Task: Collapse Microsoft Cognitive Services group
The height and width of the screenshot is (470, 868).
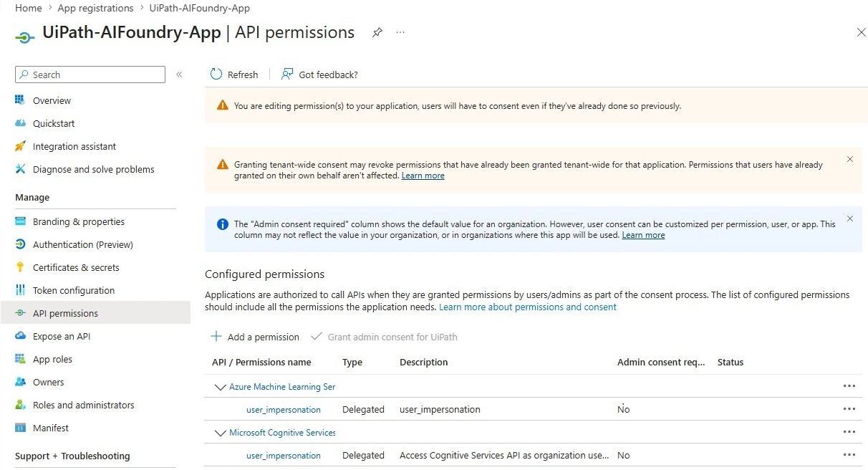Action: [220, 433]
